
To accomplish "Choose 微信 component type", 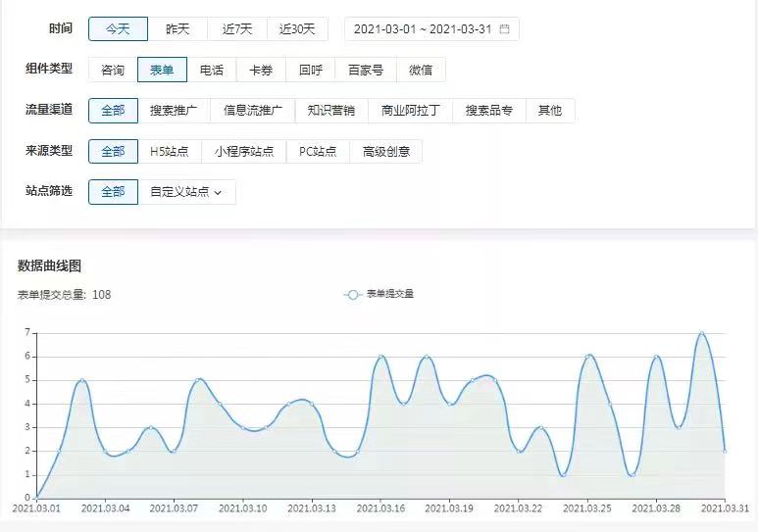I will click(421, 70).
